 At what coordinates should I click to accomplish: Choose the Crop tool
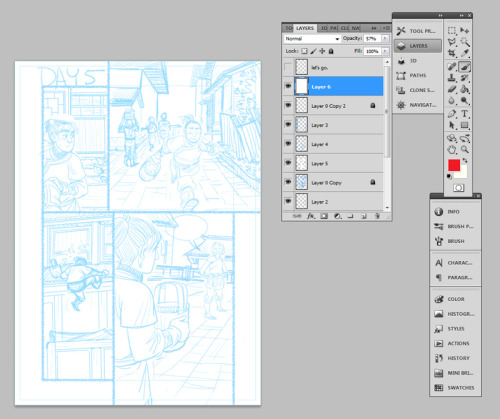(452, 53)
